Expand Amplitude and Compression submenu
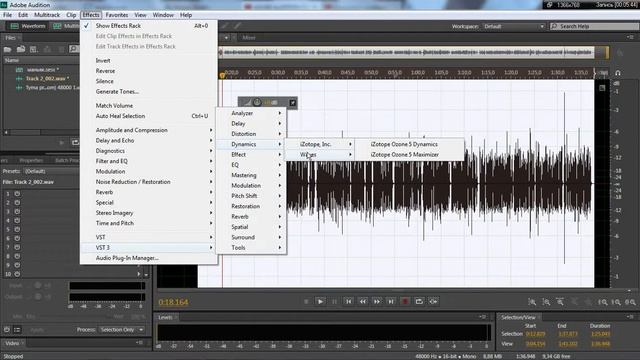This screenshot has height=360, width=640. pos(149,130)
